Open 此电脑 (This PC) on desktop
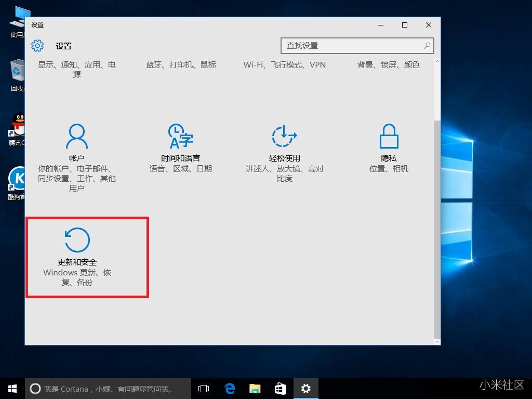The image size is (532, 399). (17, 16)
